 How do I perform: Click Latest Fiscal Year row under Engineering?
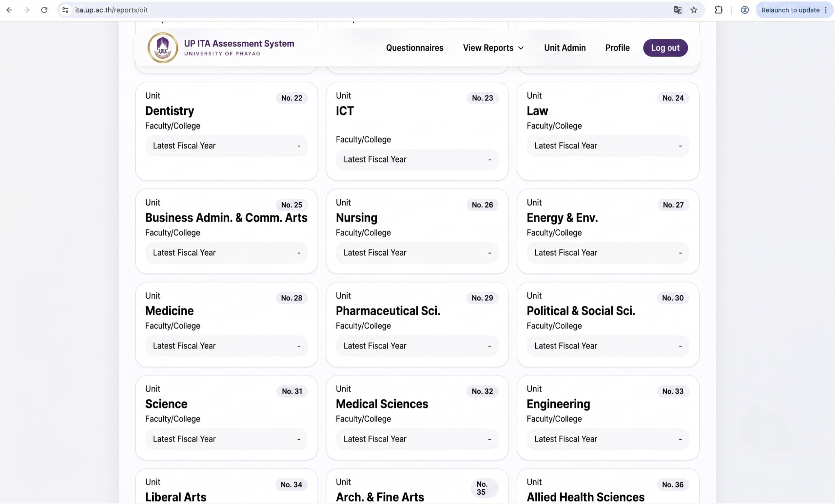[x=608, y=439]
